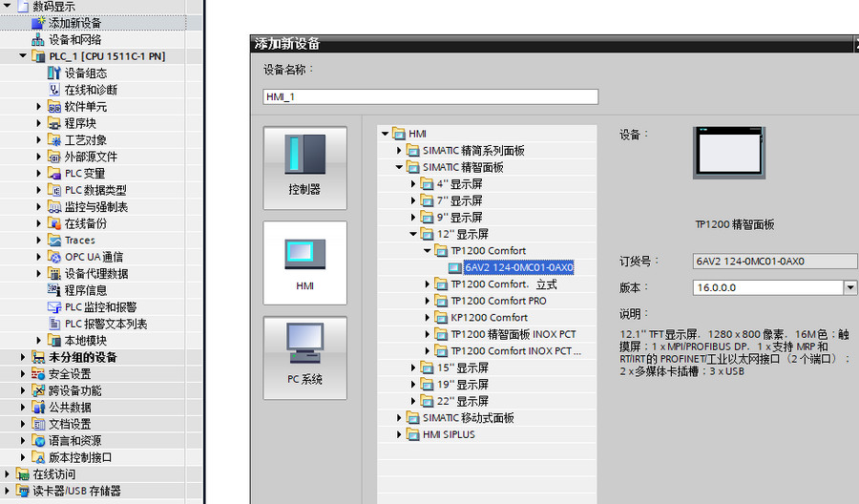Click the SIMATIC 移动式面板 folder icon

[413, 417]
